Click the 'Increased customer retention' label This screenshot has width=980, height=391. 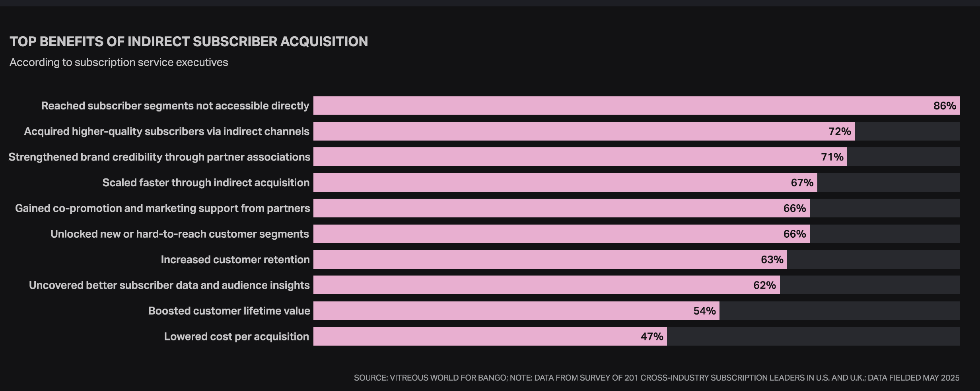click(235, 260)
